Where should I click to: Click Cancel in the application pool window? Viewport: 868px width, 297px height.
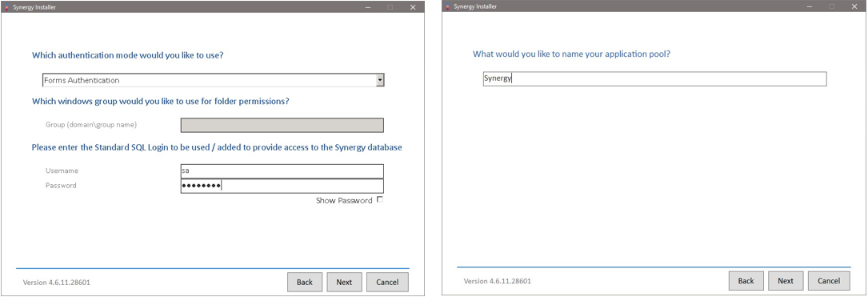829,281
